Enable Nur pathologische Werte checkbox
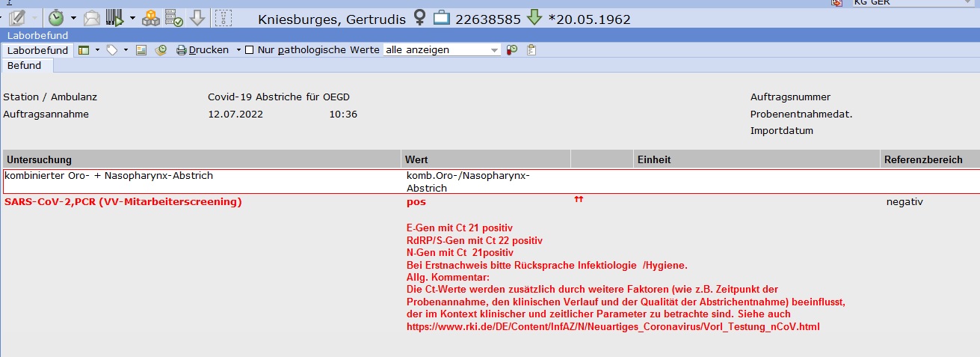The image size is (980, 357). pos(250,50)
